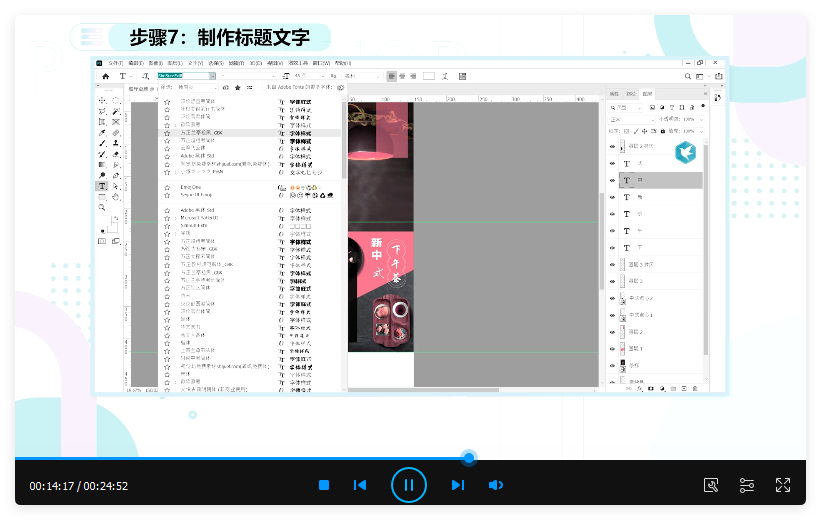Screen dimensions: 821x520
Task: Open the player settings sliders icon
Action: tap(747, 485)
